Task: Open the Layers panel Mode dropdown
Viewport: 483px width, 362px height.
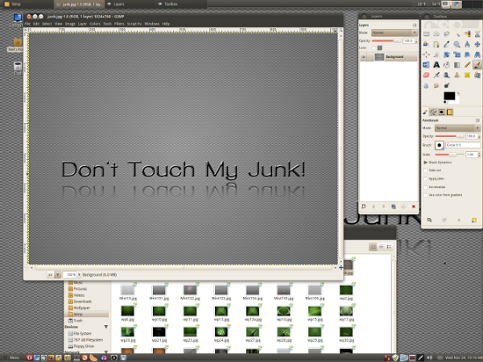Action: [394, 33]
